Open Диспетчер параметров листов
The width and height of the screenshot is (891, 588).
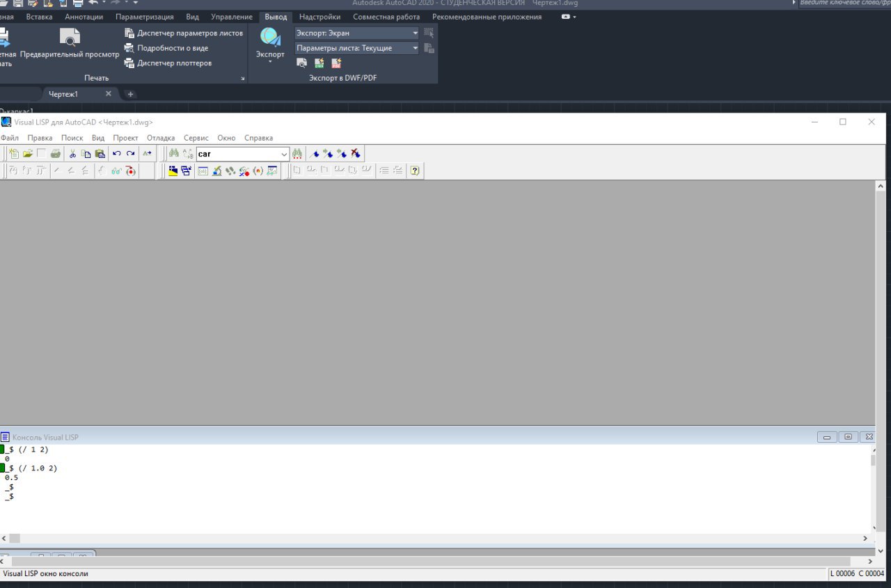click(x=184, y=33)
